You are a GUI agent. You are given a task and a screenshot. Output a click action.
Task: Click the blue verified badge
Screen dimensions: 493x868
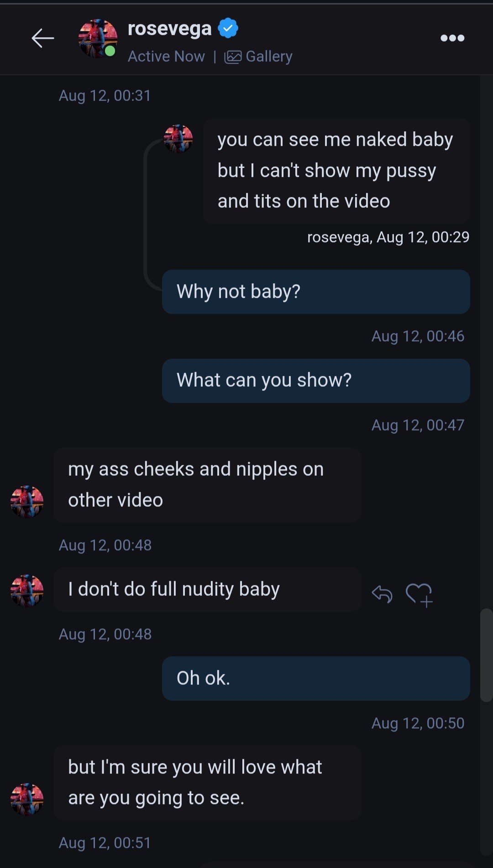click(x=228, y=28)
